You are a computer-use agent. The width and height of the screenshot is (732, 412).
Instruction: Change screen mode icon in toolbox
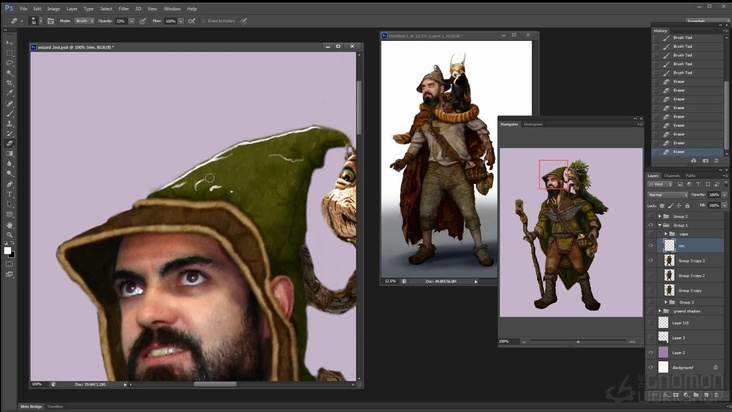click(x=9, y=274)
